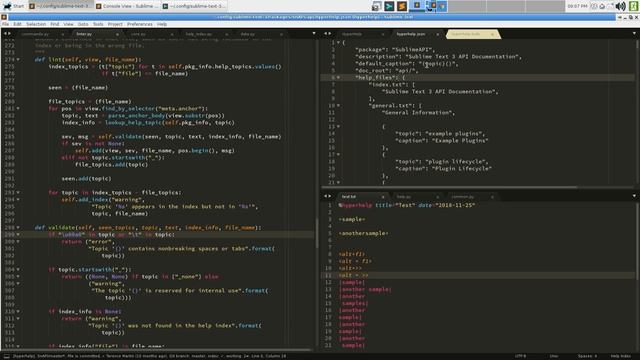Change the UTF-8 encoding in the status bar

520,356
